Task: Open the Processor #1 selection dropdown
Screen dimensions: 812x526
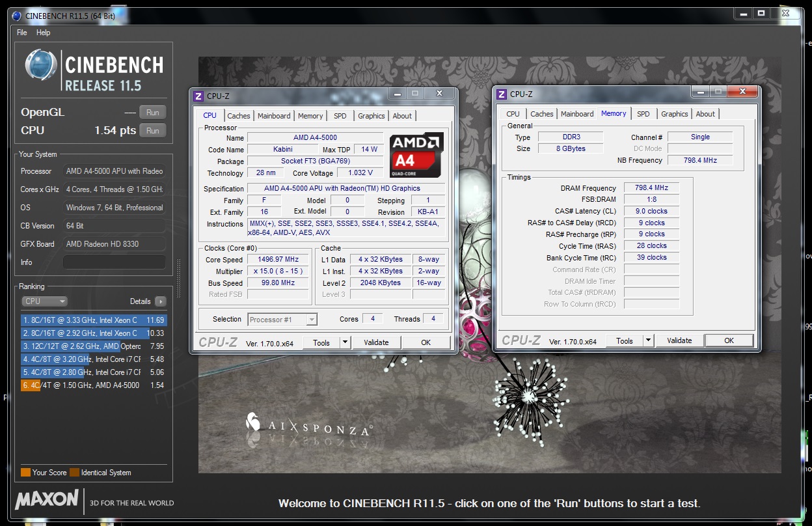Action: [283, 320]
